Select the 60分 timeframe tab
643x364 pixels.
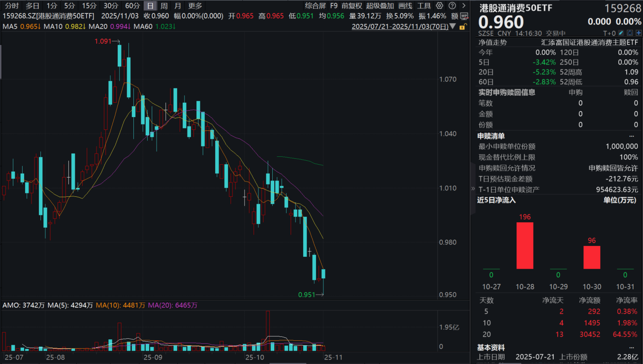coord(132,6)
